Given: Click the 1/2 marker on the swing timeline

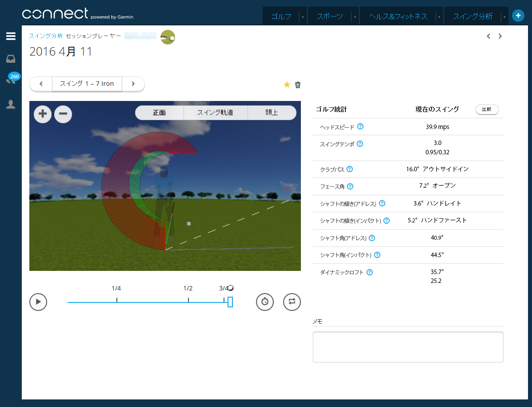Looking at the screenshot, I should (188, 299).
